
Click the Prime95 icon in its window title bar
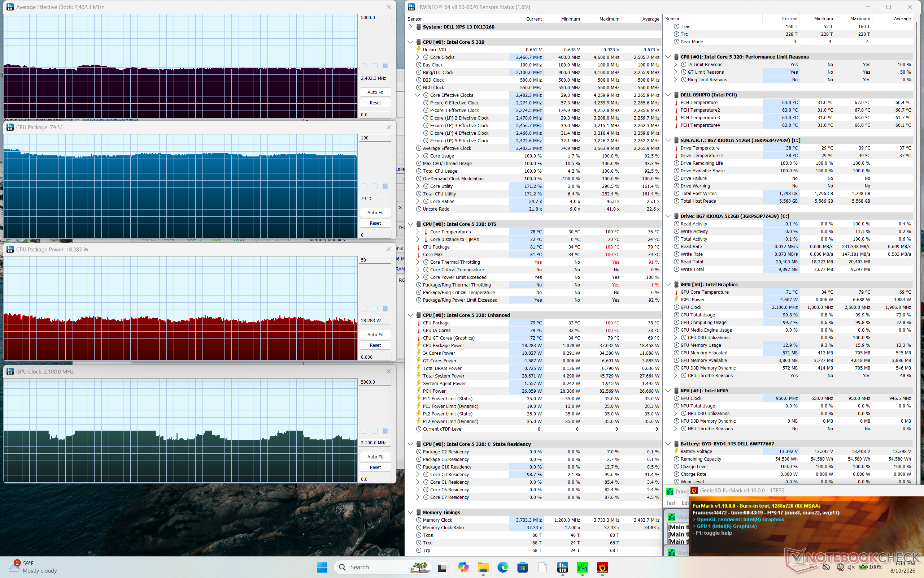670,491
